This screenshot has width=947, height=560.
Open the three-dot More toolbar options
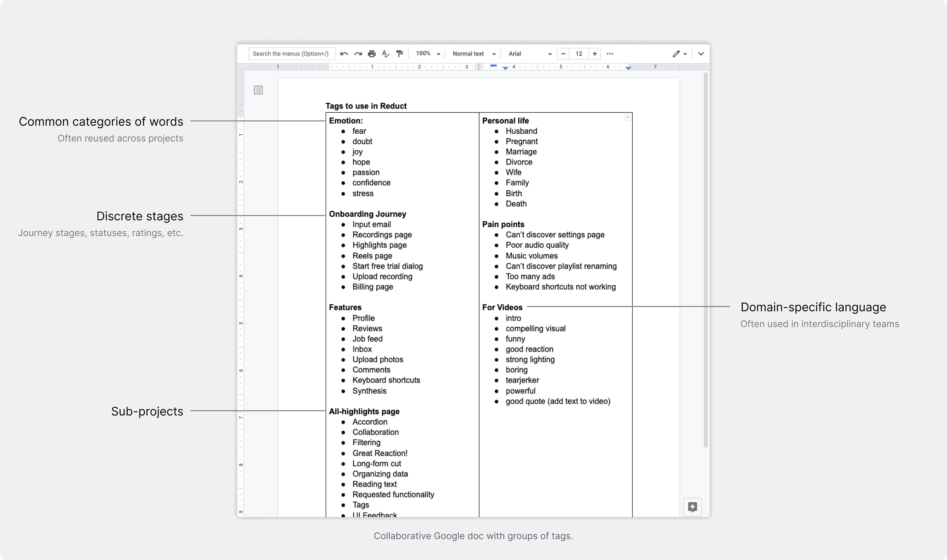click(x=610, y=54)
